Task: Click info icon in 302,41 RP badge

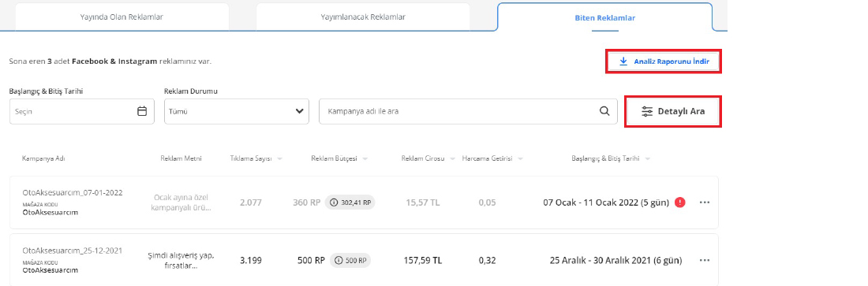Action: (334, 202)
